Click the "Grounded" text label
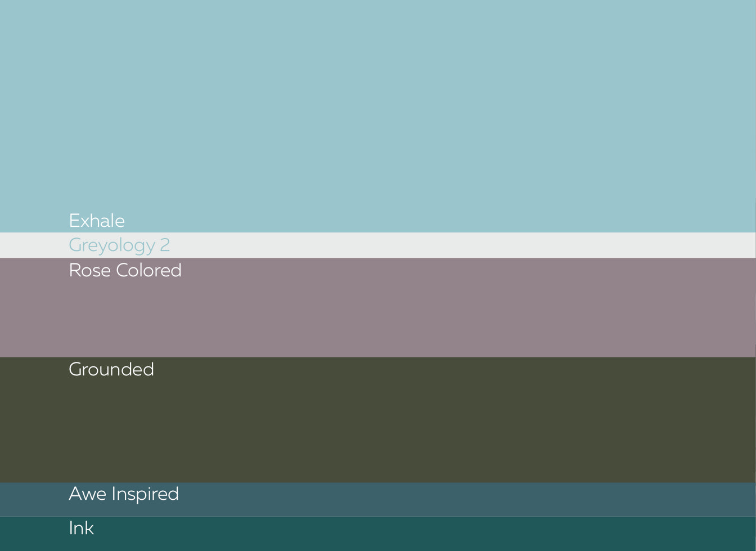The height and width of the screenshot is (551, 756). click(x=111, y=369)
